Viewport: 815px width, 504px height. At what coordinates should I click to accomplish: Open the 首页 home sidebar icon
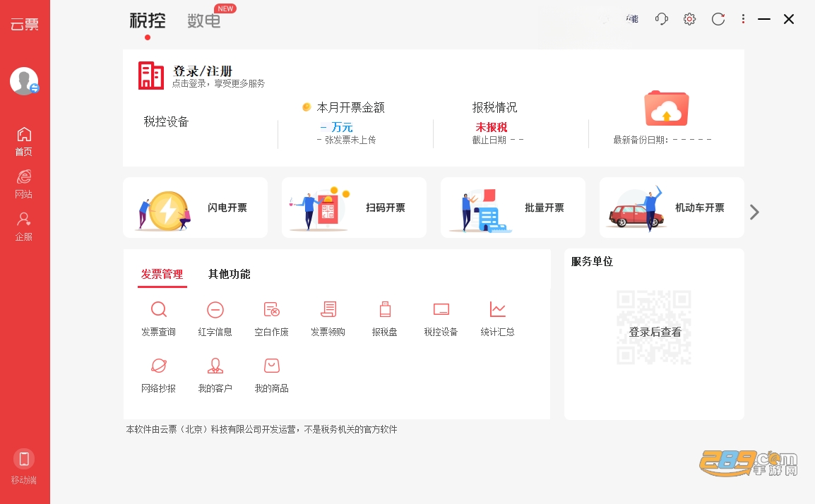pyautogui.click(x=24, y=141)
